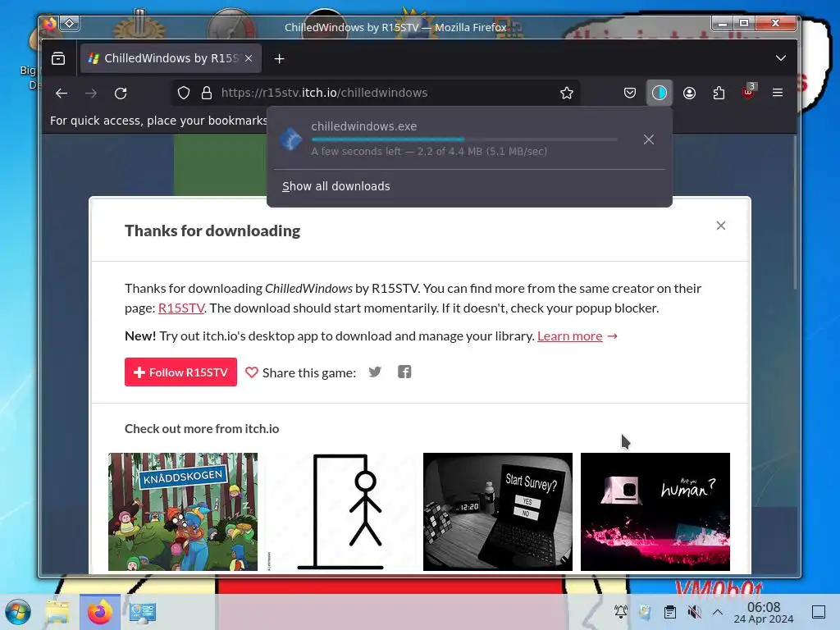The width and height of the screenshot is (840, 630).
Task: Open the notifications bell in tray
Action: (621, 611)
